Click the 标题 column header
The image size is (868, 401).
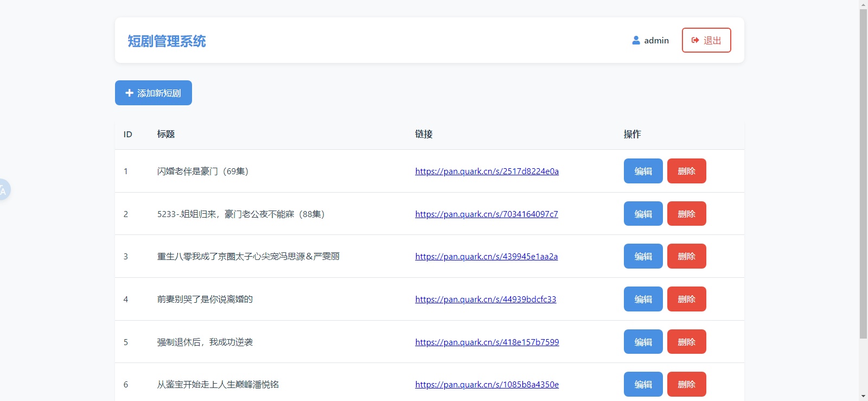point(166,134)
